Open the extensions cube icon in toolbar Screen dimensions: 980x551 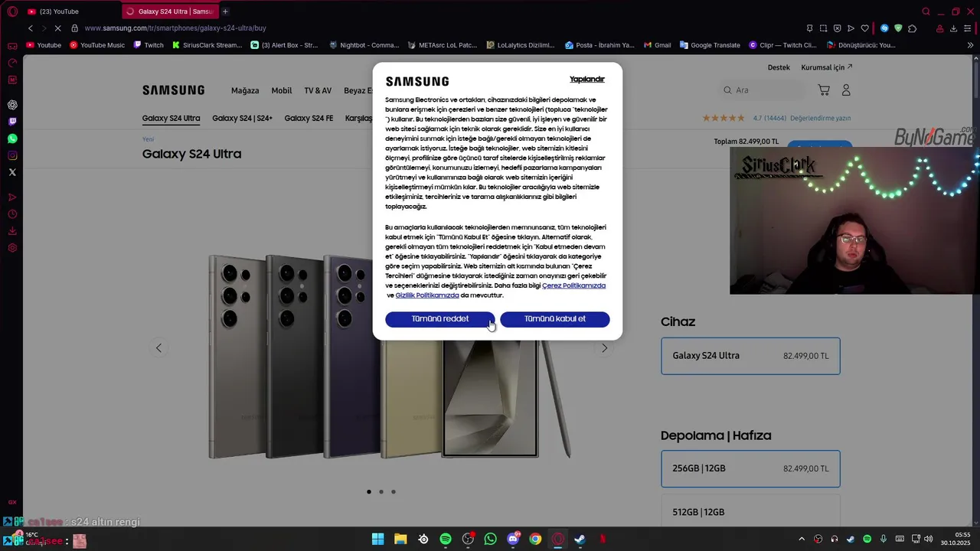(x=912, y=28)
